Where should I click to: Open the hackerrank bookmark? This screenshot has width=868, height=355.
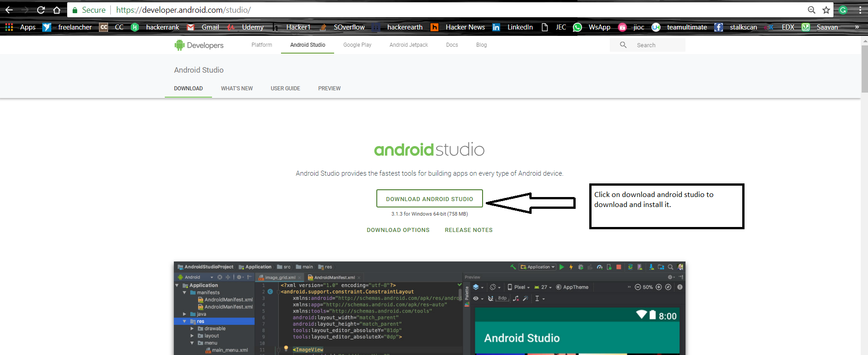(x=155, y=27)
